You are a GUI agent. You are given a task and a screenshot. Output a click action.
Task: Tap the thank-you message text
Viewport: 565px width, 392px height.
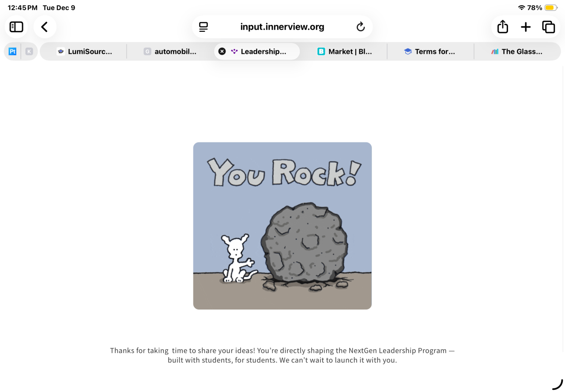click(x=282, y=355)
